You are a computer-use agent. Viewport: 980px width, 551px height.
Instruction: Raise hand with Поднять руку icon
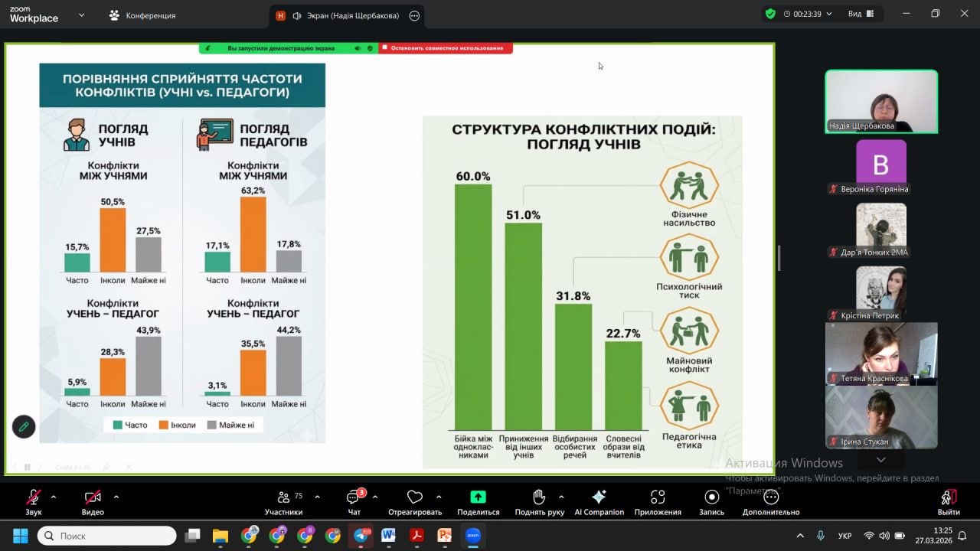tap(539, 497)
